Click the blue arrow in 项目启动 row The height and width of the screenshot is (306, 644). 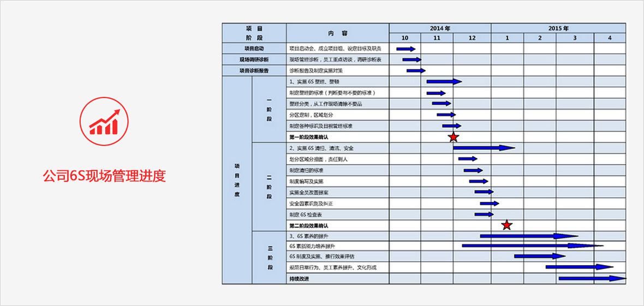(406, 49)
